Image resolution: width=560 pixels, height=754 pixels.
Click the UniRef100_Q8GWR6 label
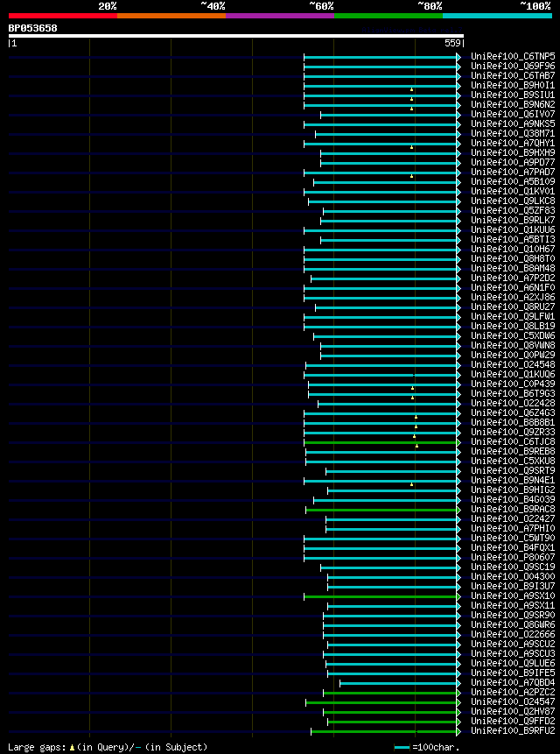pyautogui.click(x=513, y=624)
